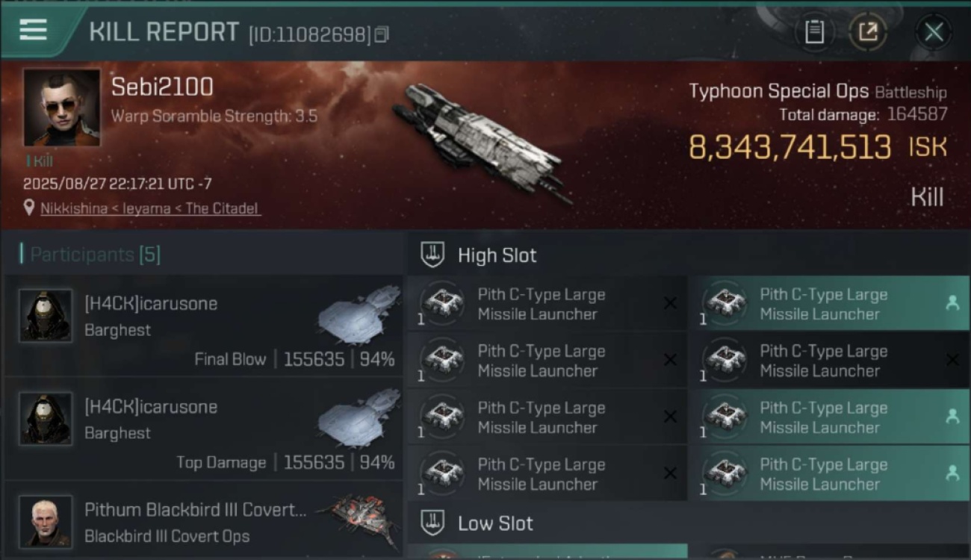Select the Participants [5] tab

(95, 255)
